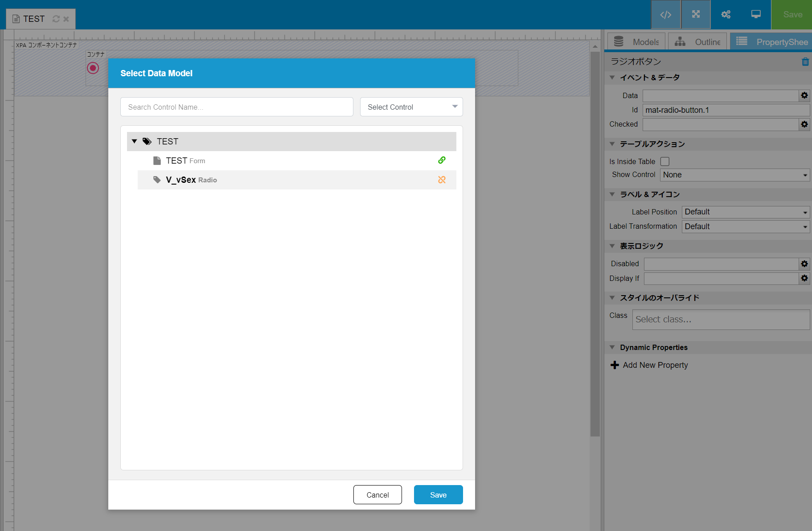Screen dimensions: 812x531
Task: Click the gear icon next to Data field
Action: click(804, 95)
